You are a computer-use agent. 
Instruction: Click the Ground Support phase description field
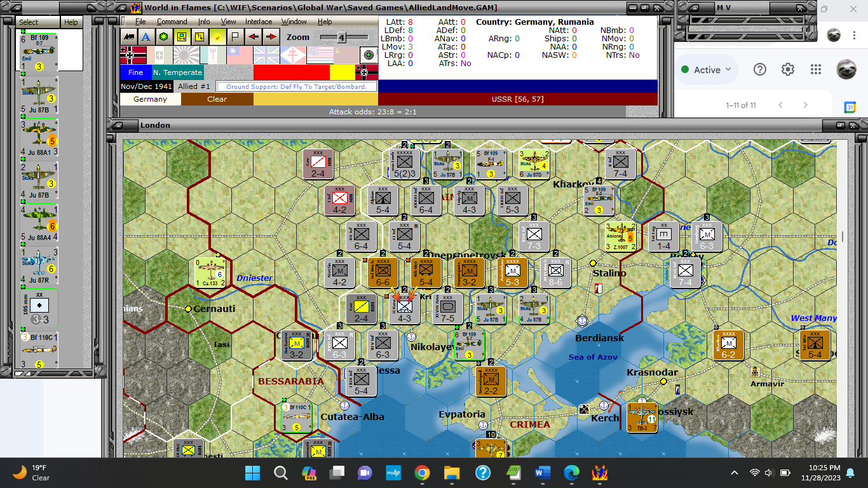pos(297,86)
